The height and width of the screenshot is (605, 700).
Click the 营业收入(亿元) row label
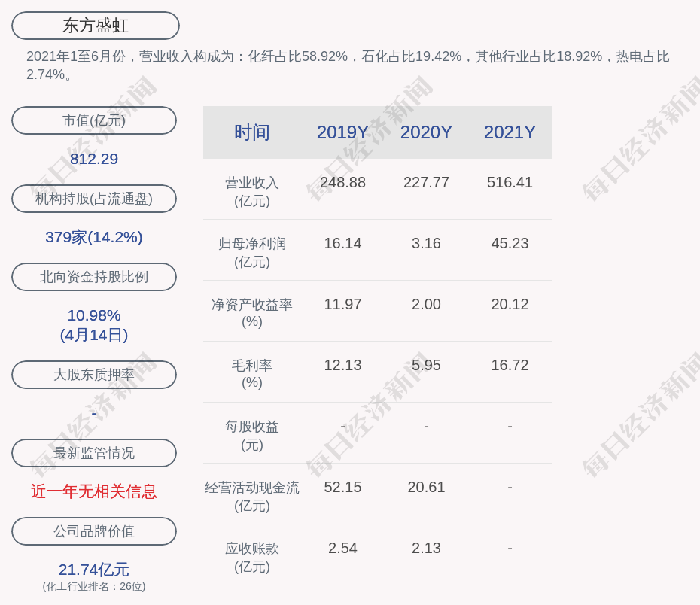point(252,192)
